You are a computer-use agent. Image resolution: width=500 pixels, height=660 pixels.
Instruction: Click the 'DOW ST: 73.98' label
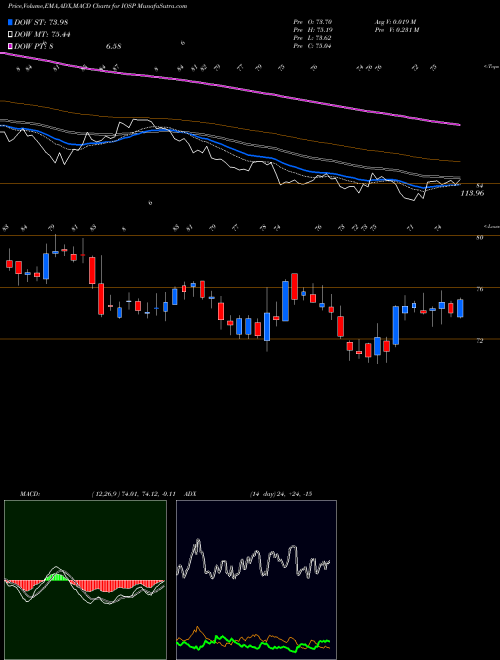point(41,22)
